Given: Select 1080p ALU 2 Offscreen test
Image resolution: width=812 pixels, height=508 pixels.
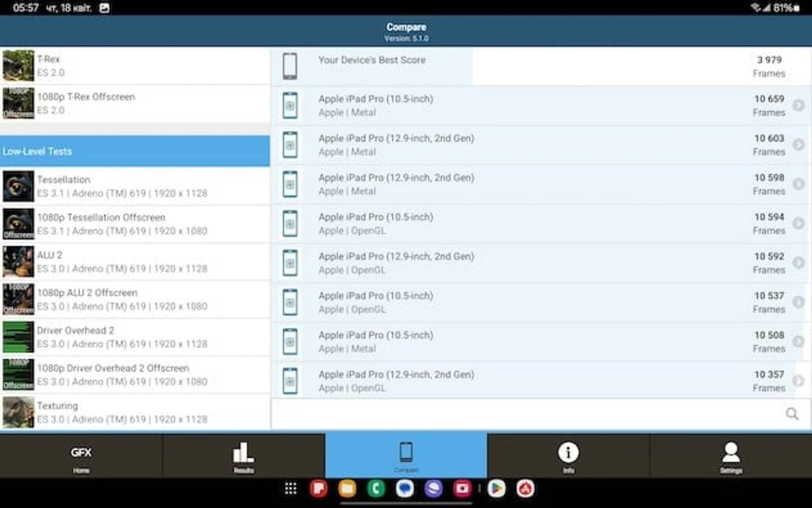Looking at the screenshot, I should [x=135, y=299].
